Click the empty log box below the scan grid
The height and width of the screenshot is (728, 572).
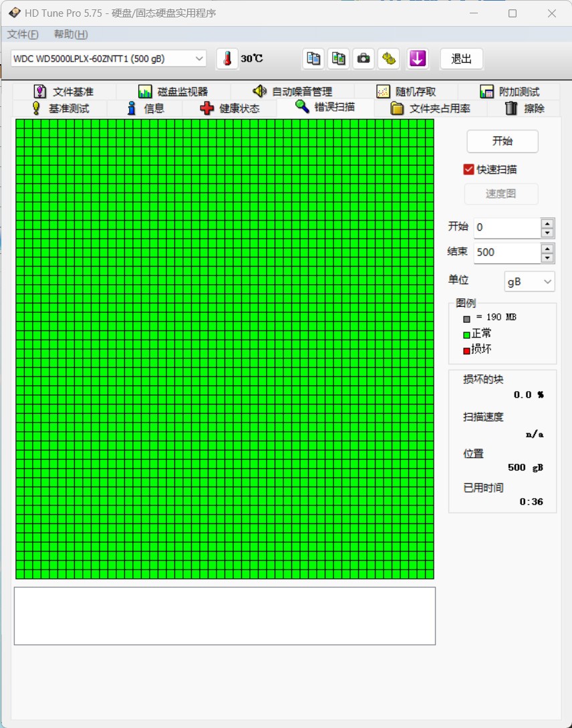tap(225, 616)
